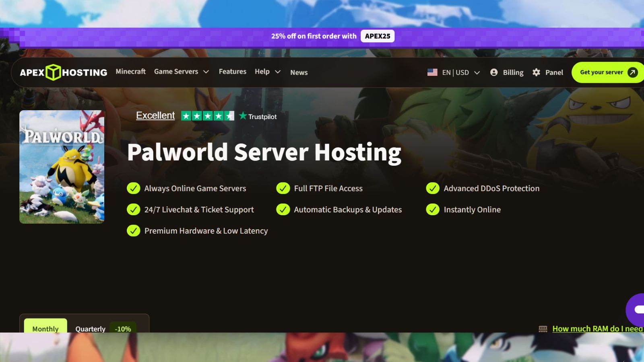Image resolution: width=644 pixels, height=362 pixels.
Task: Click the RAM icon beside the RAM question
Action: coord(543,329)
